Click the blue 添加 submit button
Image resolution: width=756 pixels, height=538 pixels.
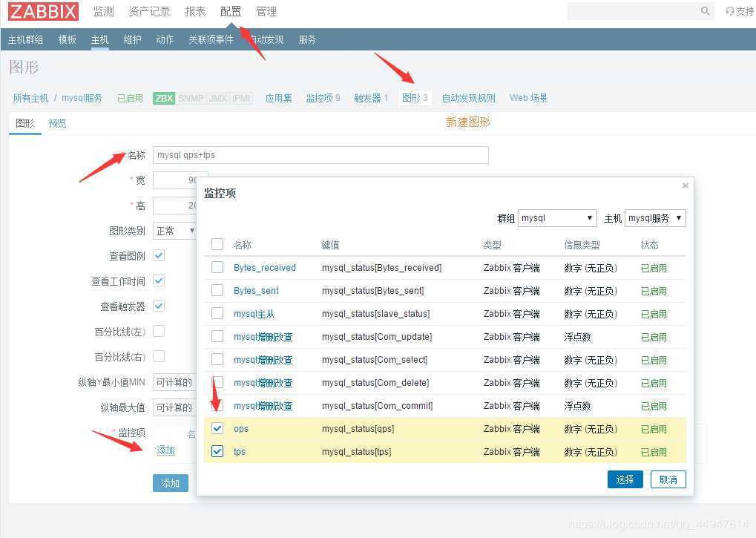coord(170,483)
